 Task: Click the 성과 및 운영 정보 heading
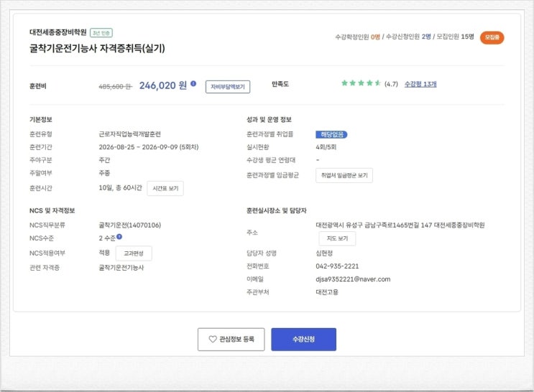coord(269,119)
